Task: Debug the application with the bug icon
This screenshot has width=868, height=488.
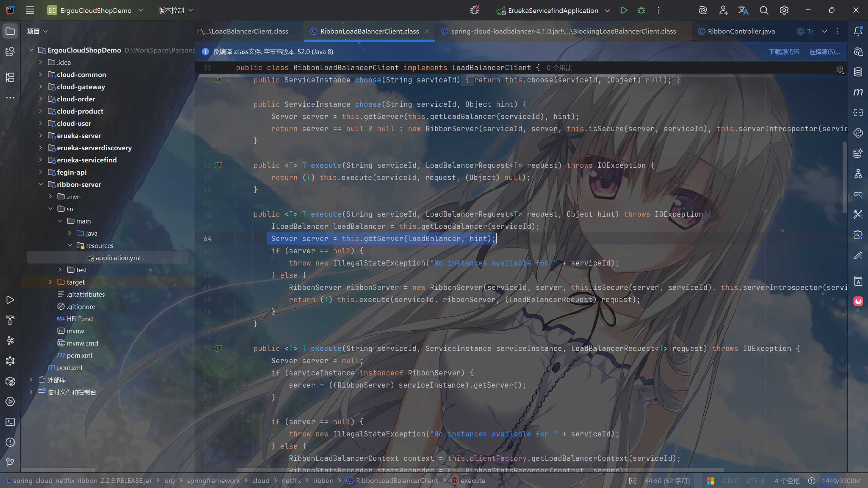Action: pos(641,10)
